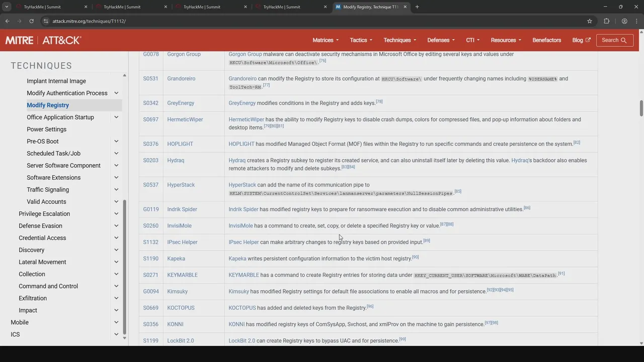Select Power Settings in sidebar
Viewport: 644px width, 362px height.
(46, 129)
